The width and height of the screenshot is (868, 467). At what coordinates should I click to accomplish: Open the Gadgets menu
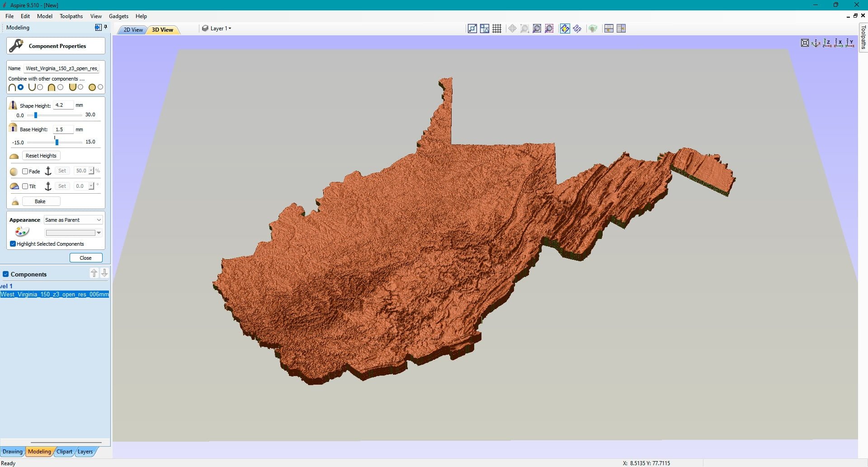[119, 16]
